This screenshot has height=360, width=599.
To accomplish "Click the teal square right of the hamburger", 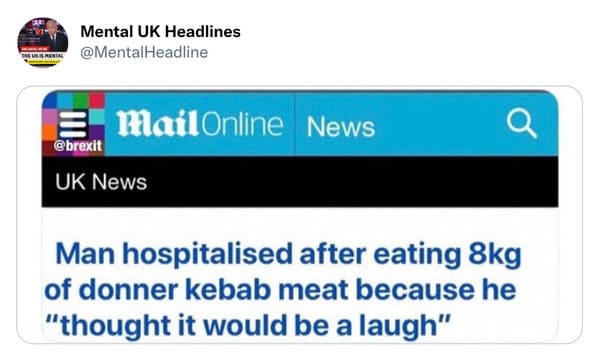I will coord(97,117).
